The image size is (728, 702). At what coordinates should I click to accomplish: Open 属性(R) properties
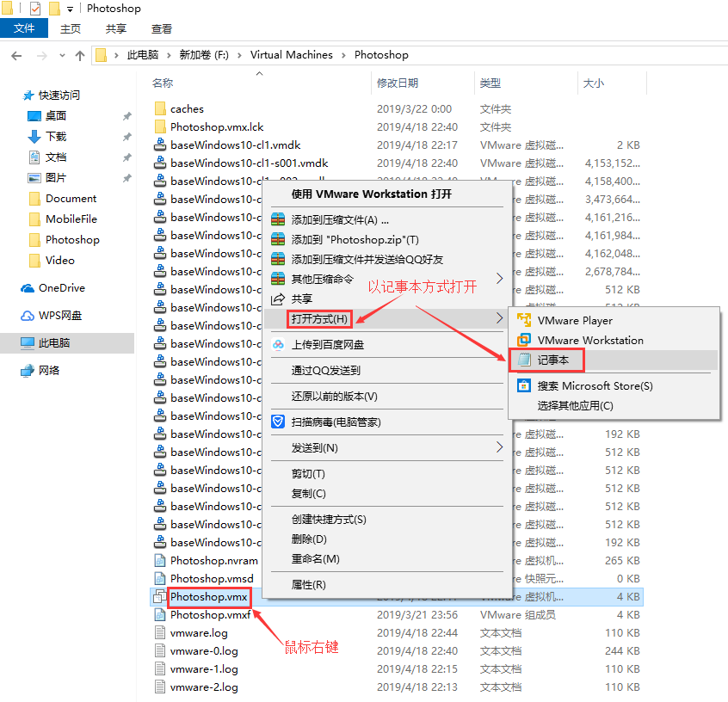point(308,584)
